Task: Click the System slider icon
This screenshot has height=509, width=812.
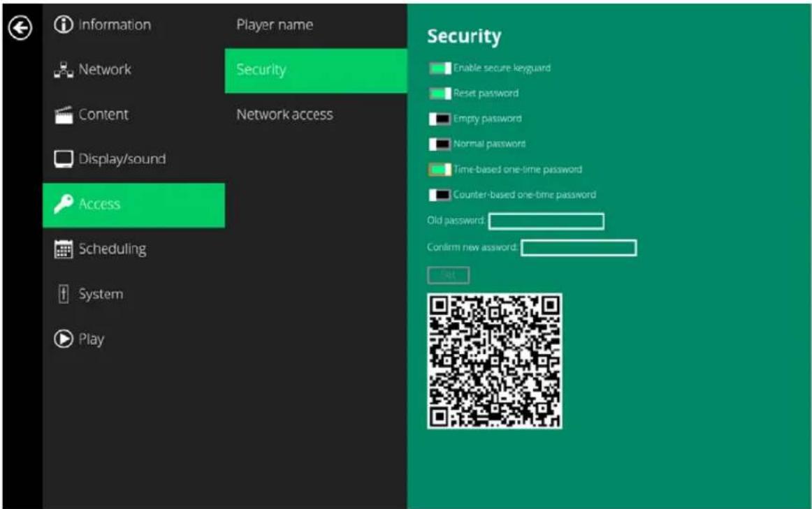Action: point(63,294)
